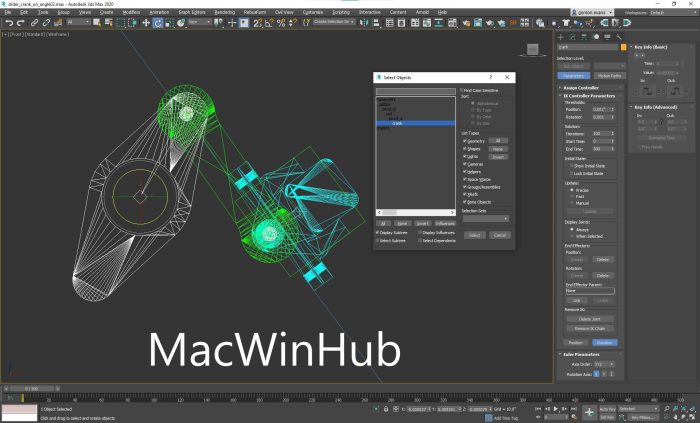Click the Play Animation button
This screenshot has height=423, width=700.
pos(556,409)
